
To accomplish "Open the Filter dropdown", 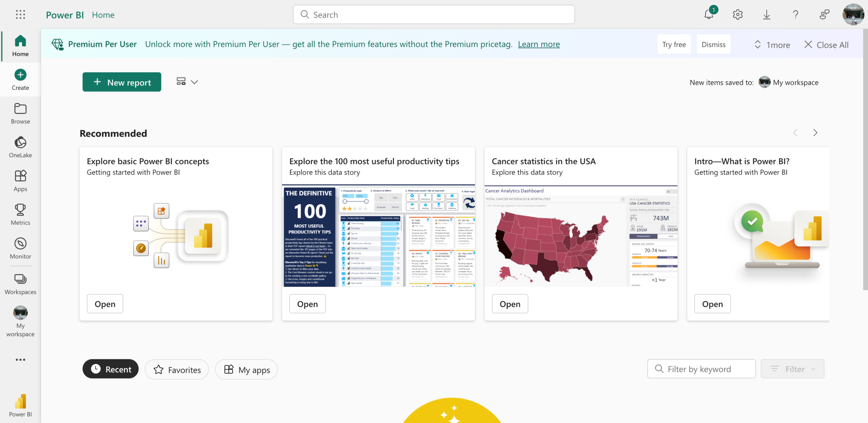I will pos(792,369).
